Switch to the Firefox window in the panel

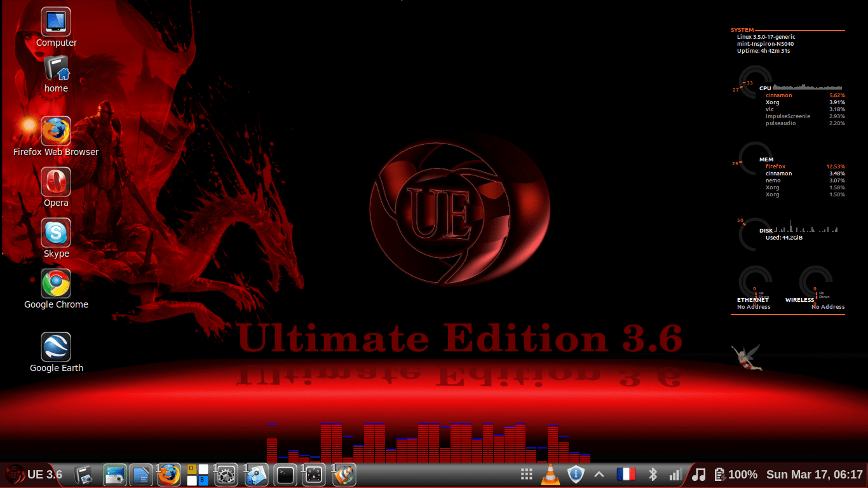tap(169, 475)
